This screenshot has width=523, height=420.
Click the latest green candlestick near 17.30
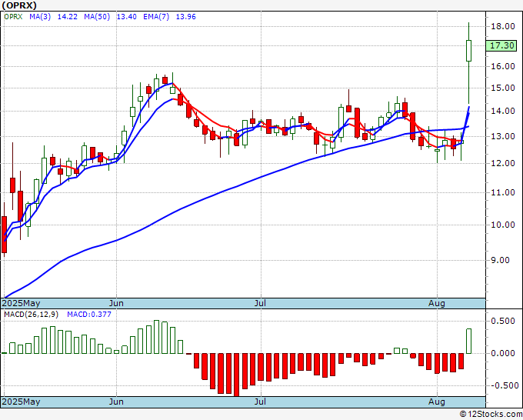click(468, 51)
